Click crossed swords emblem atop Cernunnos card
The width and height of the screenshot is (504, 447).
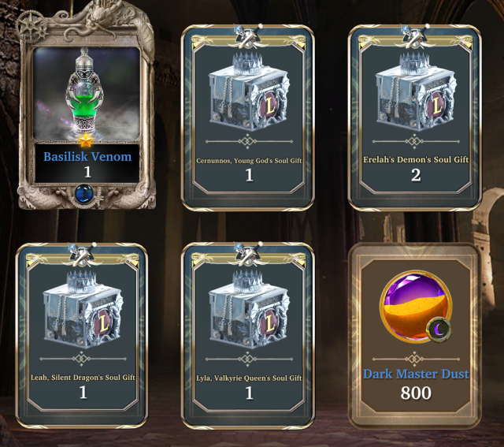click(x=248, y=36)
